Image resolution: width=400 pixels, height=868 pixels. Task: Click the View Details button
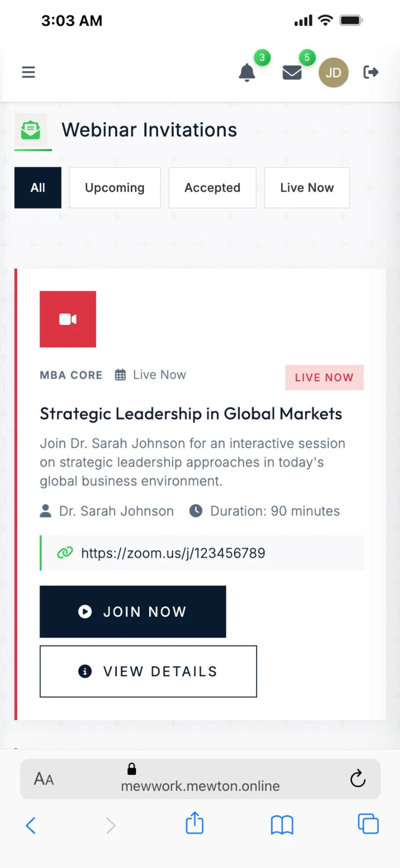pyautogui.click(x=148, y=671)
